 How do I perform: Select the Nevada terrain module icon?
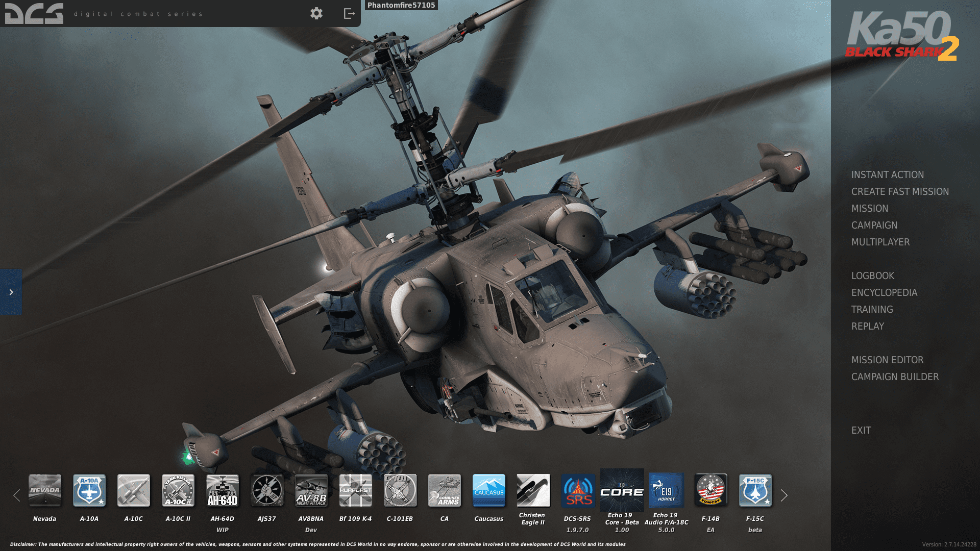(x=45, y=490)
